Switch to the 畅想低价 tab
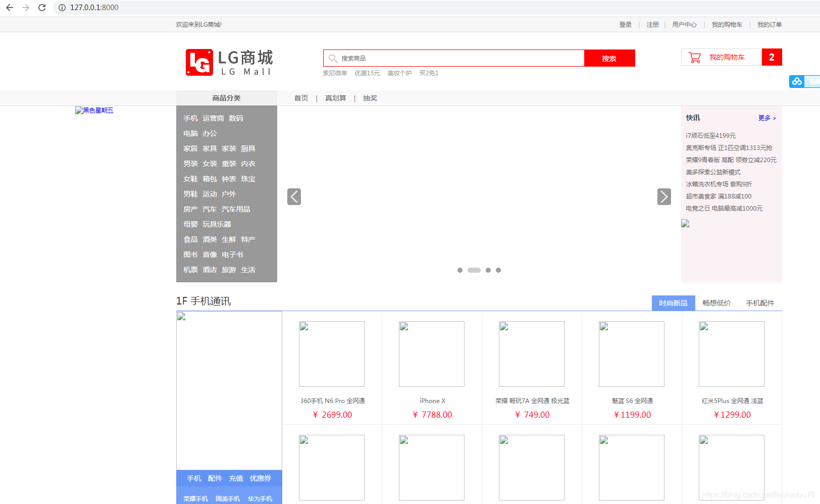 [x=716, y=303]
